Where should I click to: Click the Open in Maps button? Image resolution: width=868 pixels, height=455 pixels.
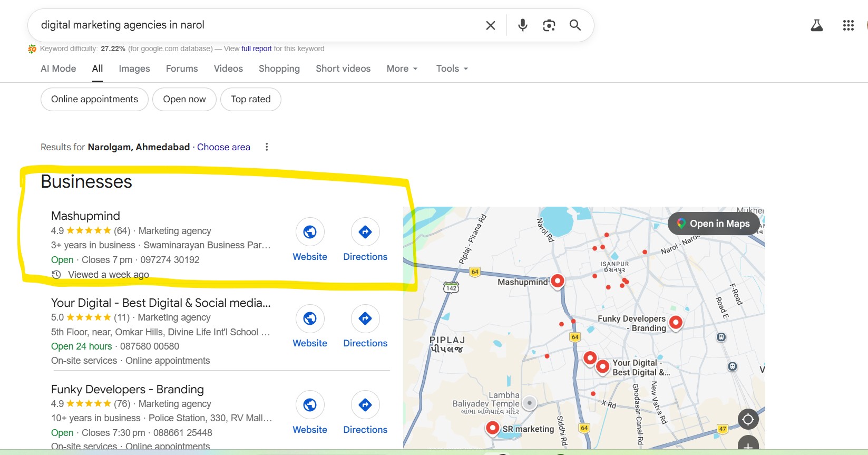[714, 224]
